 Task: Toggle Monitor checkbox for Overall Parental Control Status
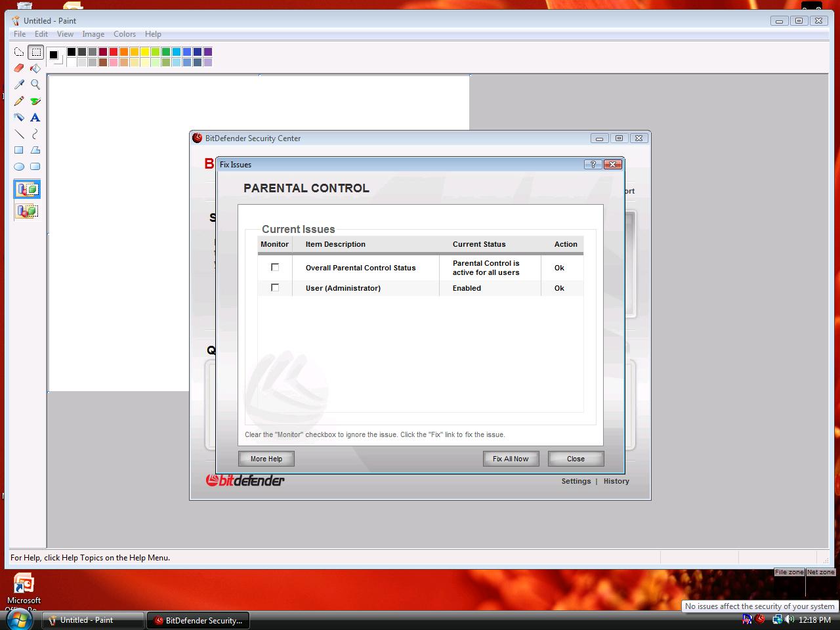[x=275, y=267]
